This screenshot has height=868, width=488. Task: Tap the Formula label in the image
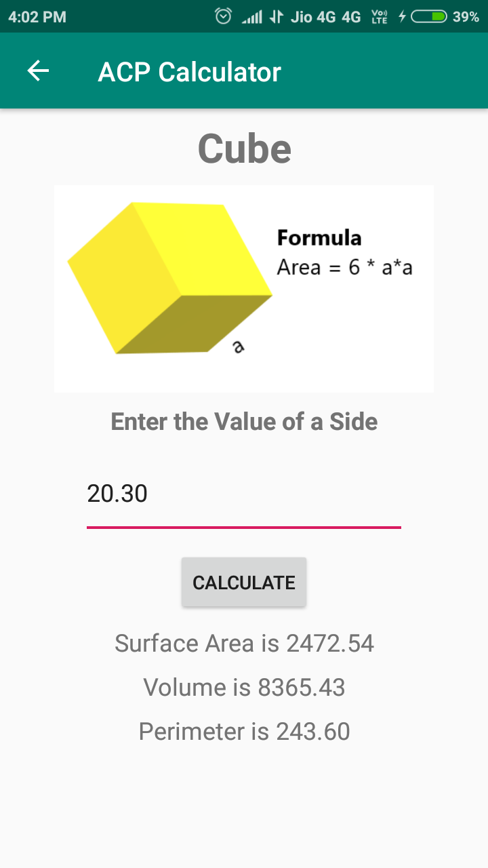pyautogui.click(x=319, y=238)
